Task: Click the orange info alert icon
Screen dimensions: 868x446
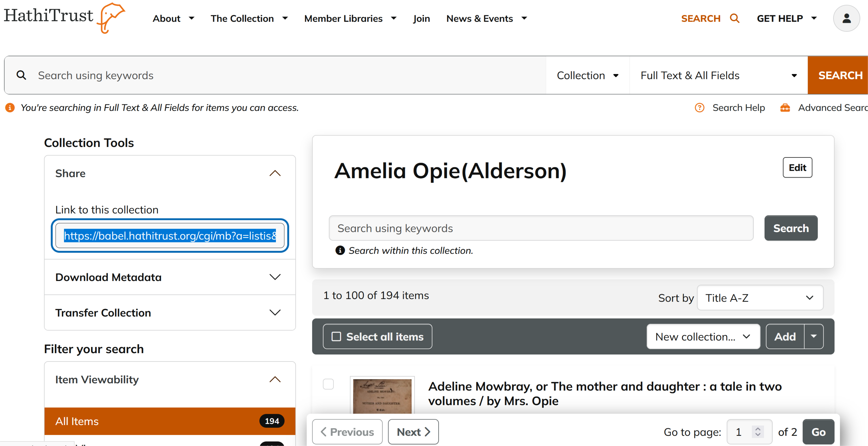Action: pos(10,108)
